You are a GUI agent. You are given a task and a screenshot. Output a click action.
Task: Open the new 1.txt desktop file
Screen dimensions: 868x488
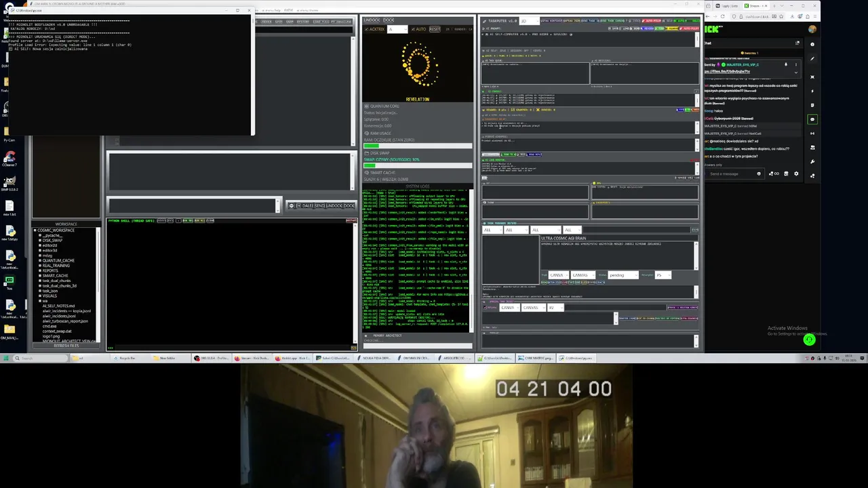[9, 209]
